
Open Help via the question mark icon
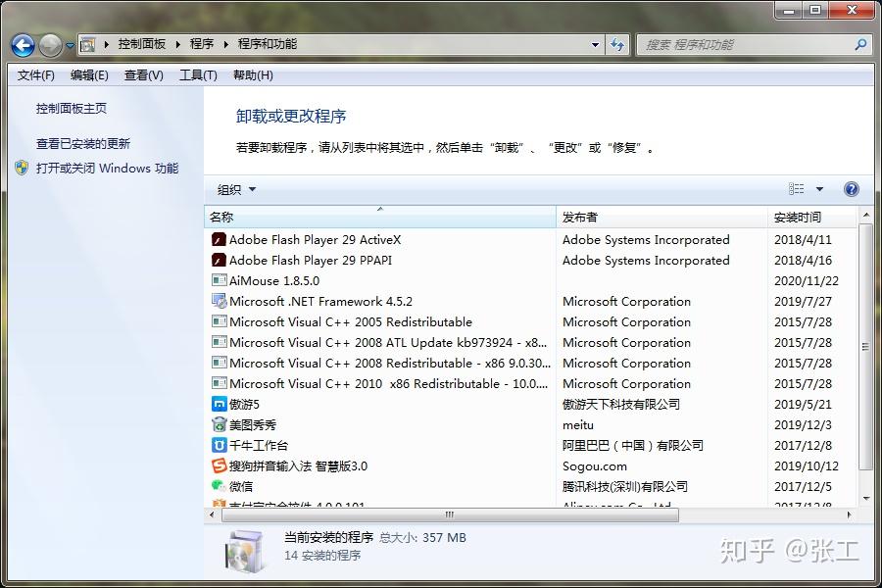[x=851, y=189]
